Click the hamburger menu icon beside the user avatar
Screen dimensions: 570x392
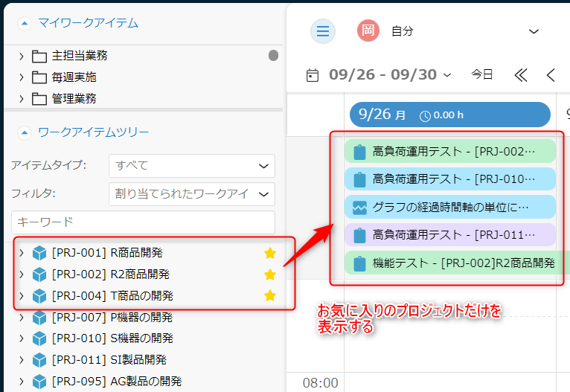click(322, 30)
